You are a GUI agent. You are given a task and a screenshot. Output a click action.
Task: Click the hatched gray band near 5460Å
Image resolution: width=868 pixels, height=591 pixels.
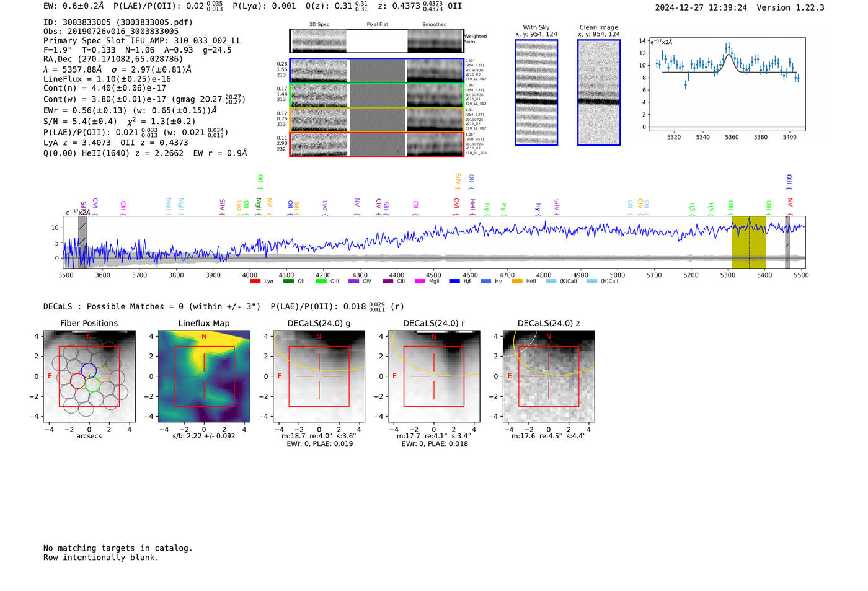click(x=787, y=242)
